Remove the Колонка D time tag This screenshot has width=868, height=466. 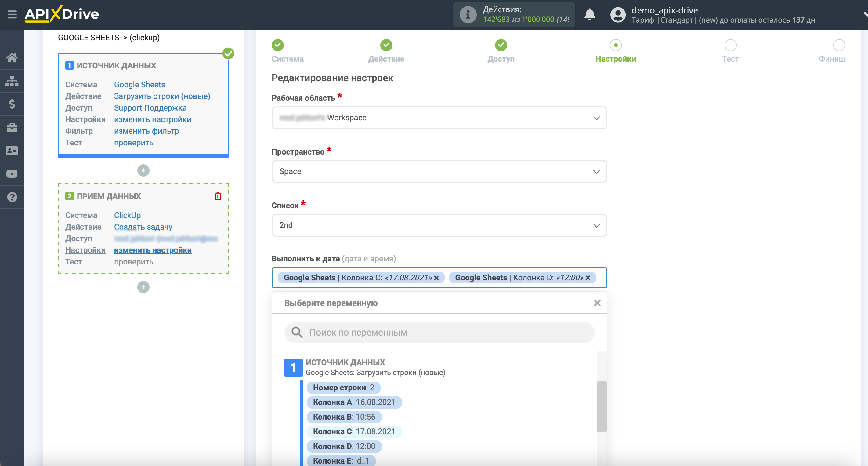[588, 278]
